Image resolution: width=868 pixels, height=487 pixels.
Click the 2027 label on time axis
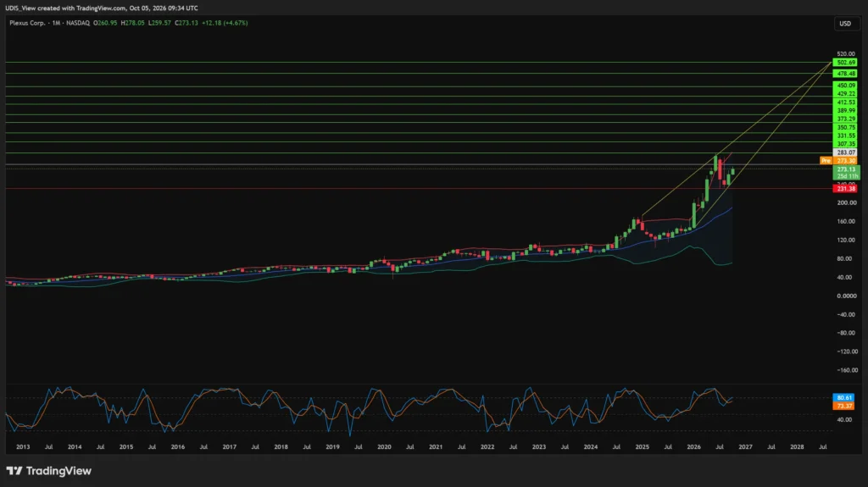(745, 447)
